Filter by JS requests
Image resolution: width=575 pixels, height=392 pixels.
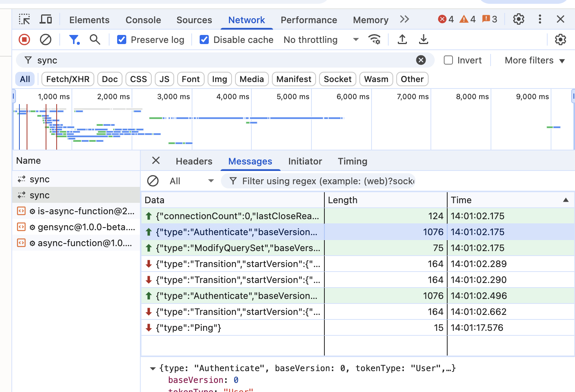pyautogui.click(x=164, y=79)
